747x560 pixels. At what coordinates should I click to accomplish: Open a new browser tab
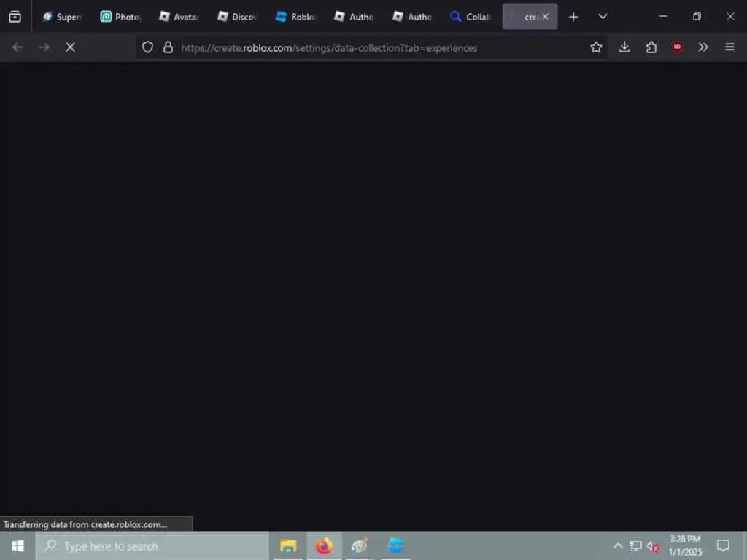573,17
